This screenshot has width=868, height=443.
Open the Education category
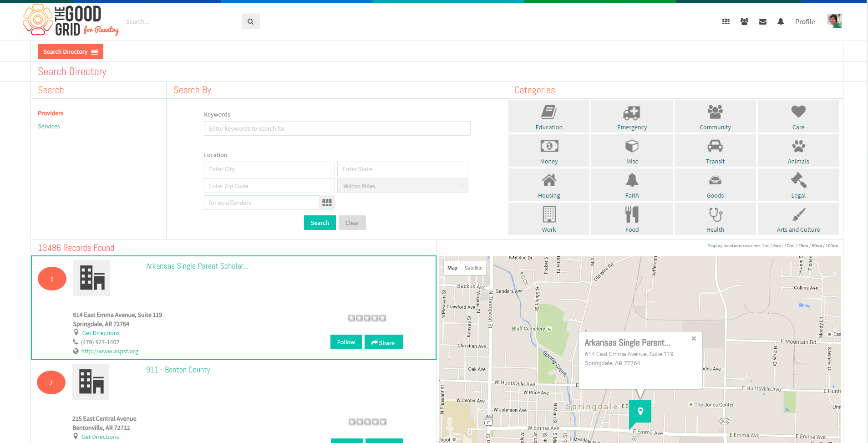click(548, 117)
